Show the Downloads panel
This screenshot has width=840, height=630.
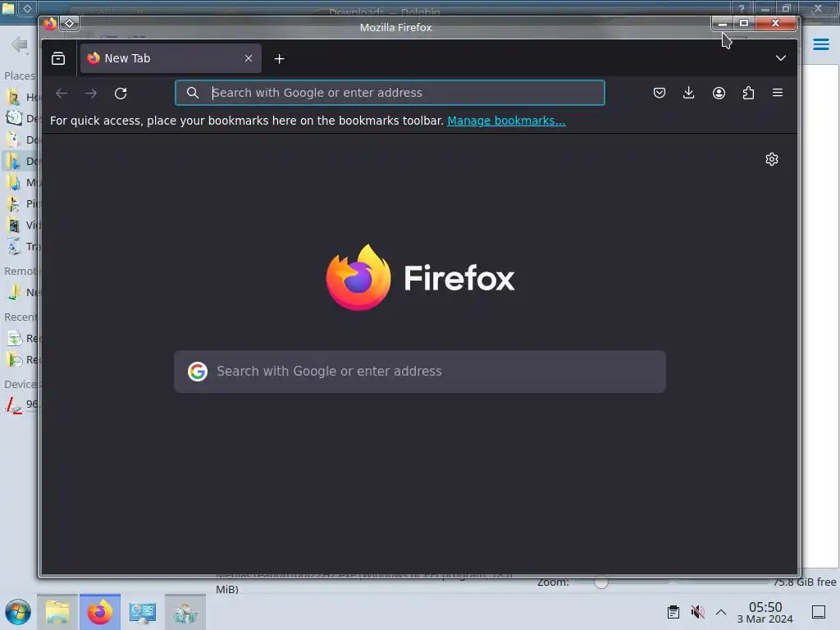pyautogui.click(x=689, y=93)
